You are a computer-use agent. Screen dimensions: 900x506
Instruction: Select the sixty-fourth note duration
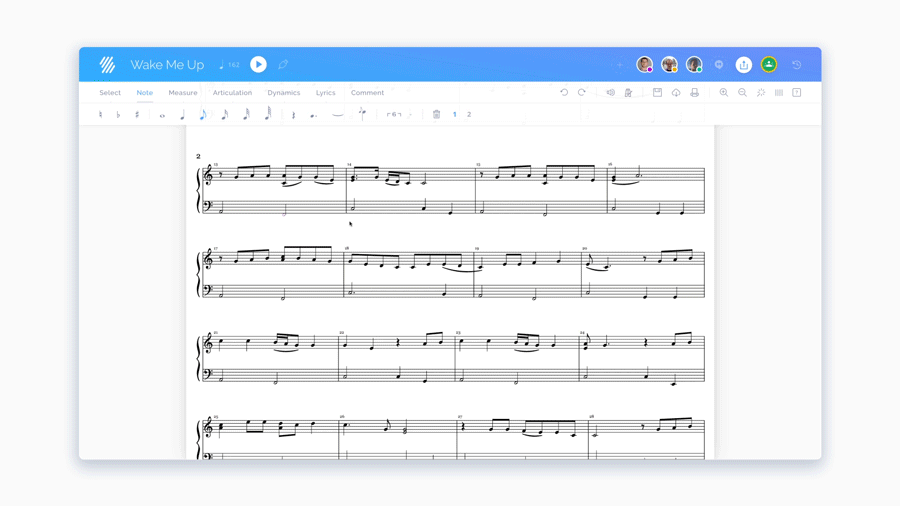pos(267,114)
